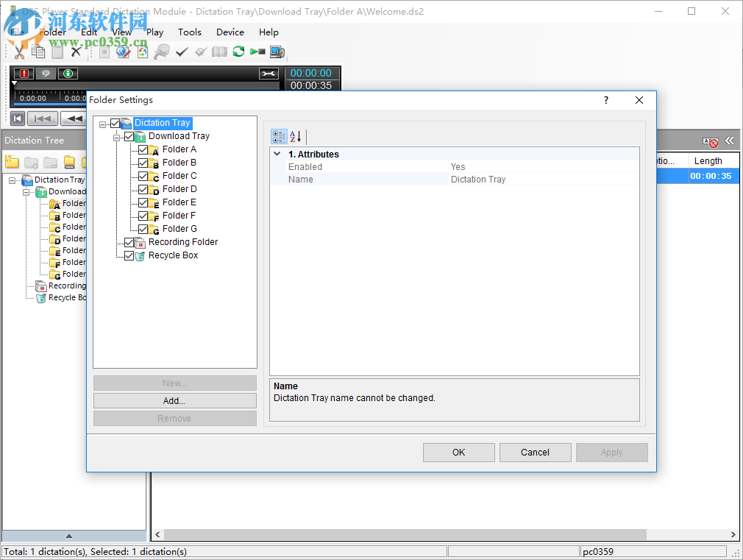Viewport: 743px width, 560px height.
Task: Uncheck the Folder E checkbox
Action: [x=143, y=203]
